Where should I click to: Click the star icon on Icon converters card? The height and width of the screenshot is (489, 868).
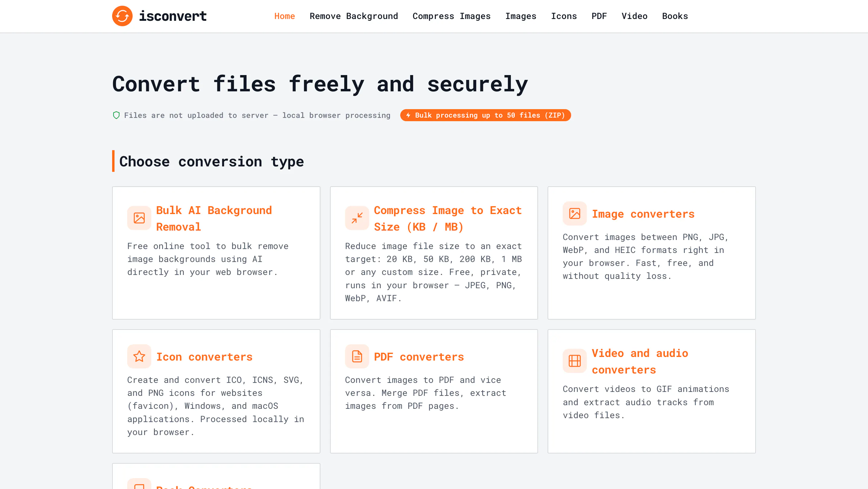click(139, 356)
